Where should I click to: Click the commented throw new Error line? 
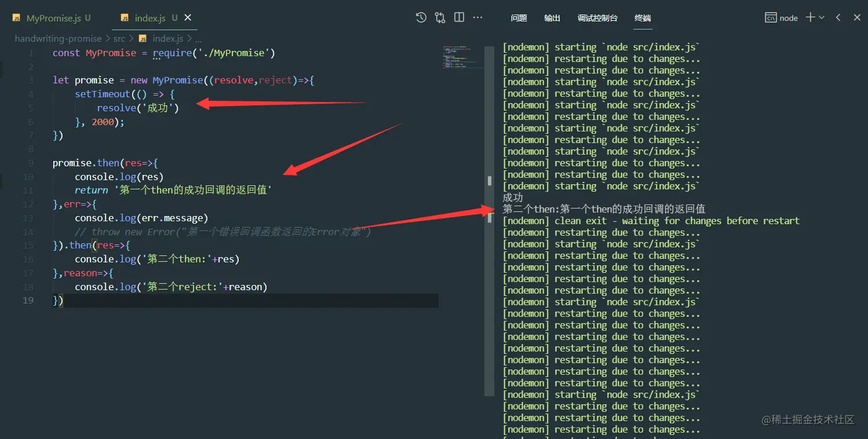point(223,232)
